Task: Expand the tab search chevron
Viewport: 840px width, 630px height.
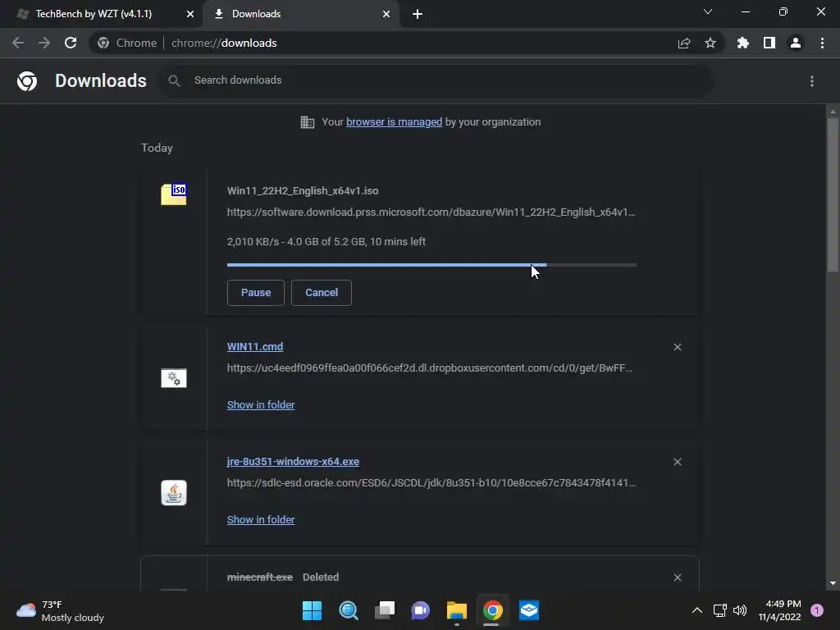Action: point(708,11)
